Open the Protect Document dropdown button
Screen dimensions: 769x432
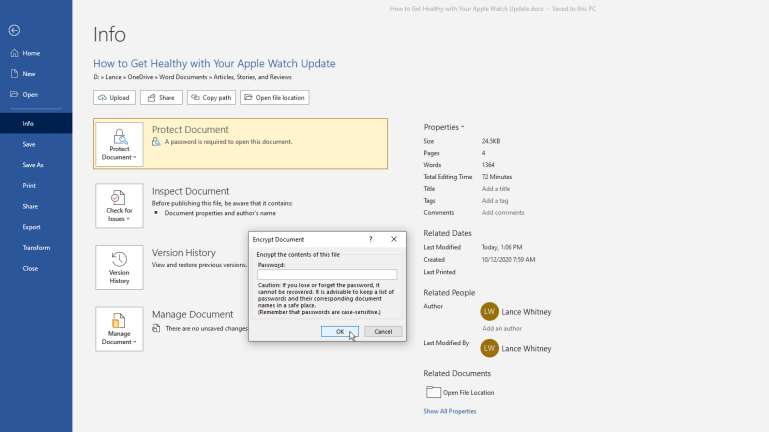(x=119, y=144)
